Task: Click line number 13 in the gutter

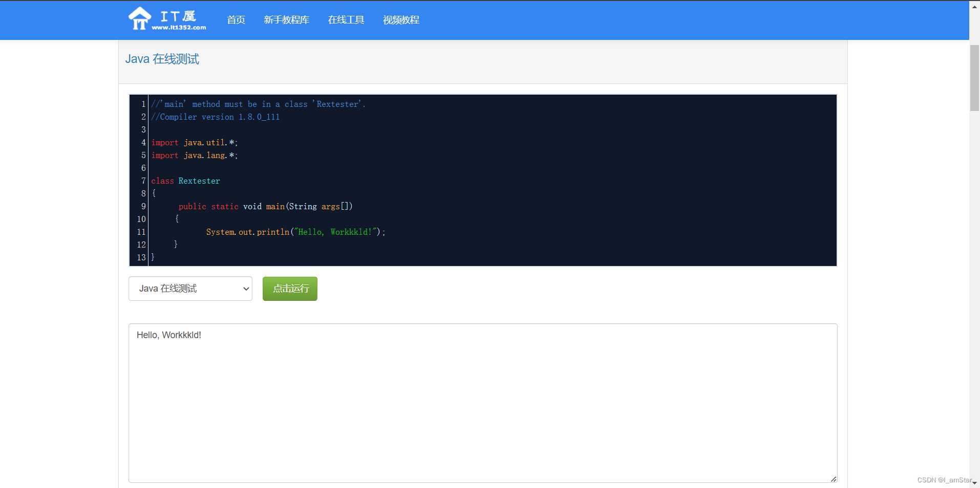Action: [x=141, y=257]
